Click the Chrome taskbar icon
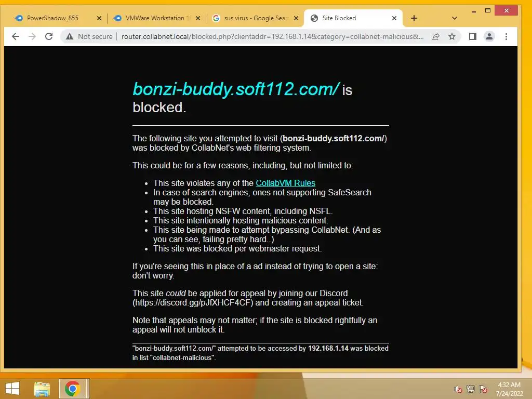The height and width of the screenshot is (399, 532). tap(73, 389)
